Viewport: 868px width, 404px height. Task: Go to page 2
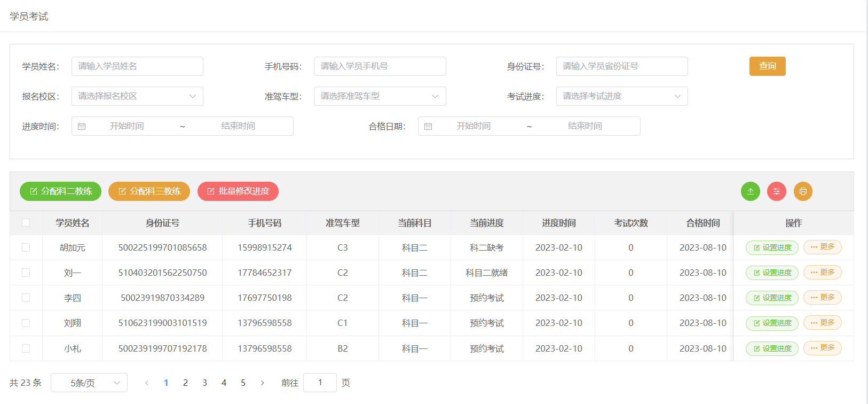185,383
